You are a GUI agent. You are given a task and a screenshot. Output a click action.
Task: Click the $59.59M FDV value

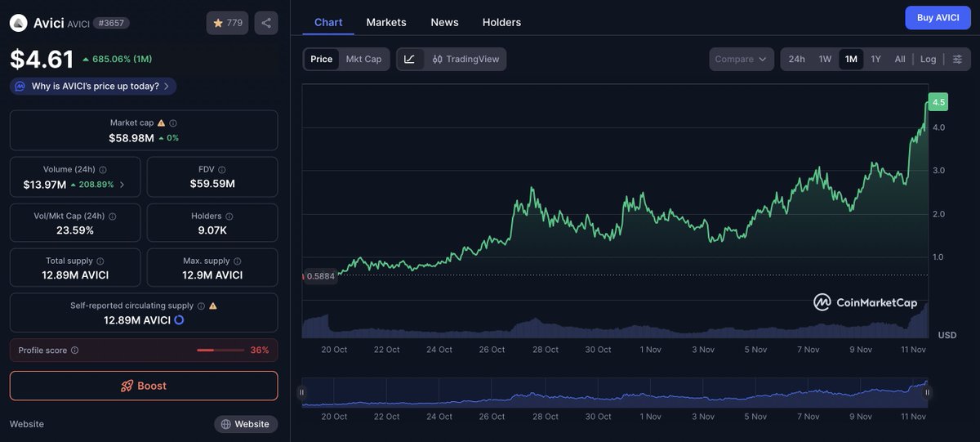(212, 184)
